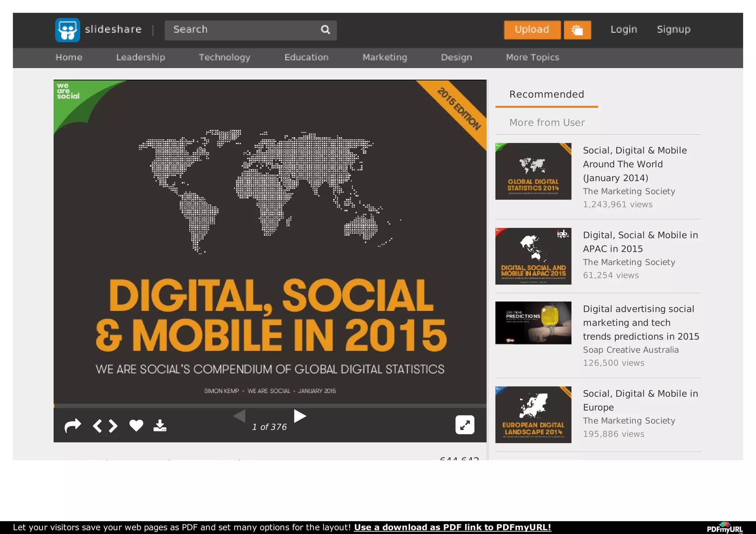Click the share arrow icon

(x=73, y=426)
